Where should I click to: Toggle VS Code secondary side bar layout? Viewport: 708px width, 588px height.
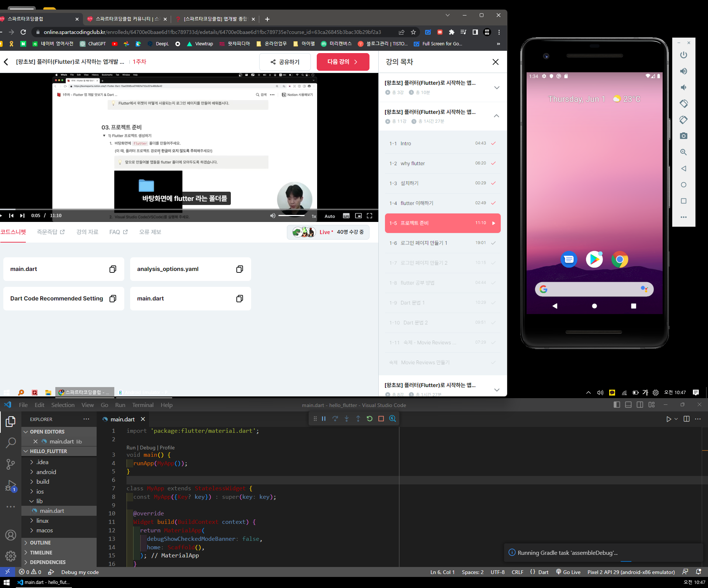click(640, 405)
